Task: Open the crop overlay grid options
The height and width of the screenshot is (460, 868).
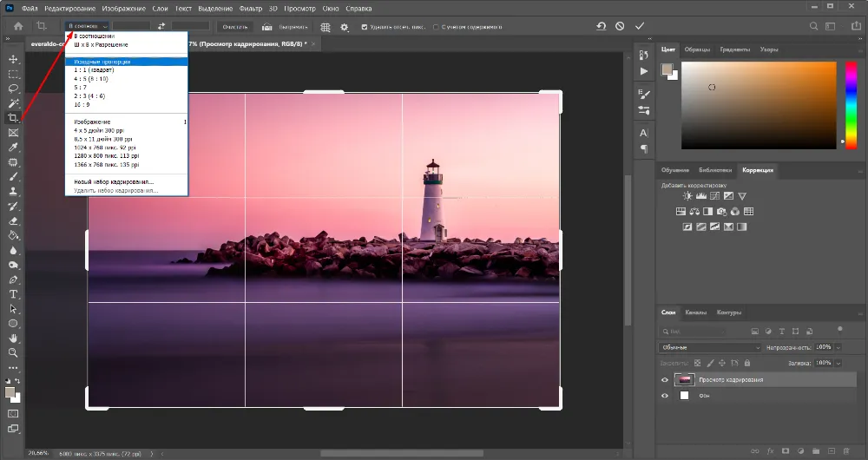Action: click(x=325, y=27)
